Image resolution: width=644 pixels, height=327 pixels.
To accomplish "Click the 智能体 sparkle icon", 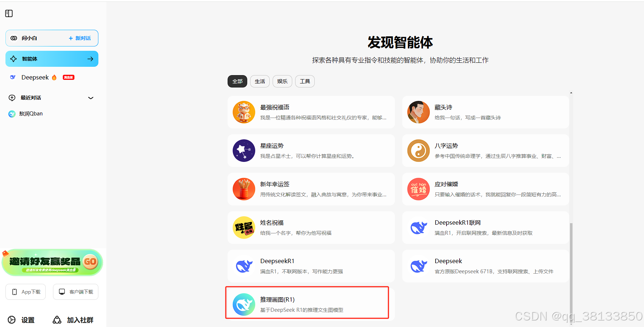I will 13,59.
